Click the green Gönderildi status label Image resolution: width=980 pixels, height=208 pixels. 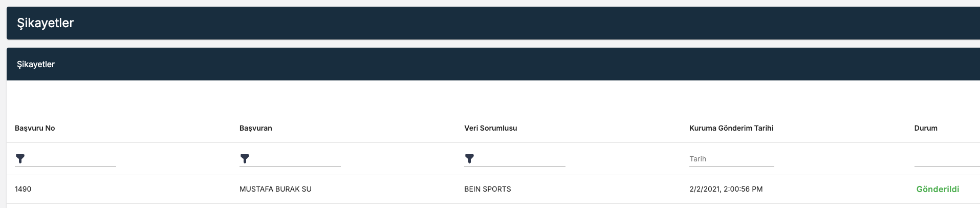[x=938, y=189]
